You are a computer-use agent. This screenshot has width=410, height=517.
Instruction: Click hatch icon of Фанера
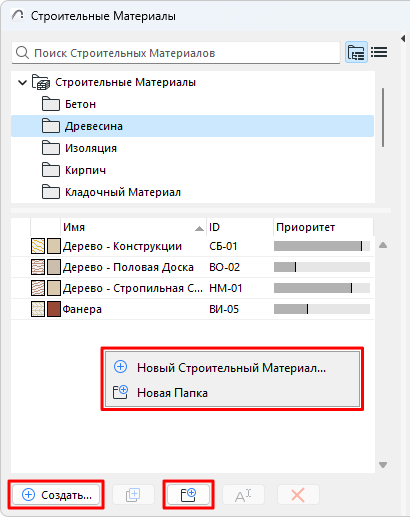38,309
